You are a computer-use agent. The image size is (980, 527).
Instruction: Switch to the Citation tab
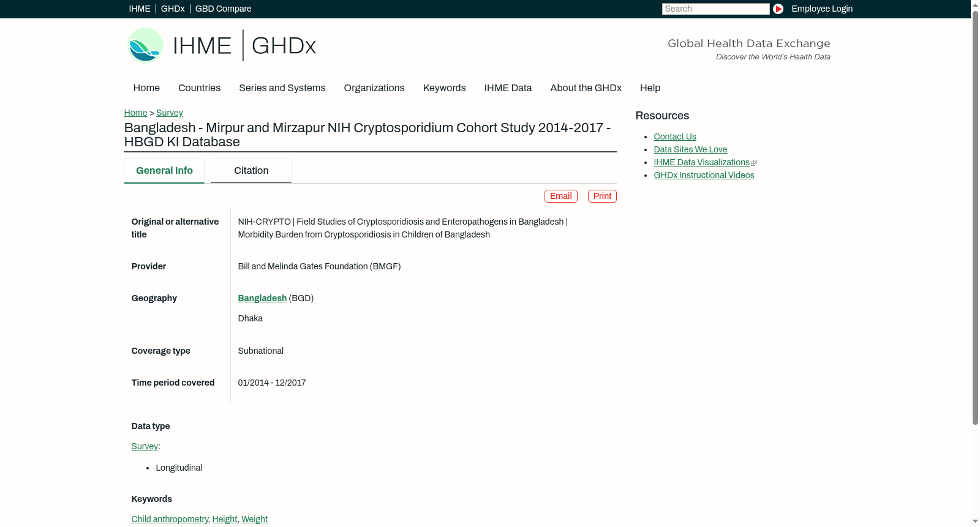tap(251, 171)
